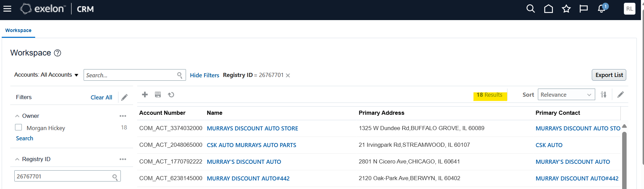Image resolution: width=644 pixels, height=189 pixels.
Task: Click Primary Address column header
Action: point(381,113)
